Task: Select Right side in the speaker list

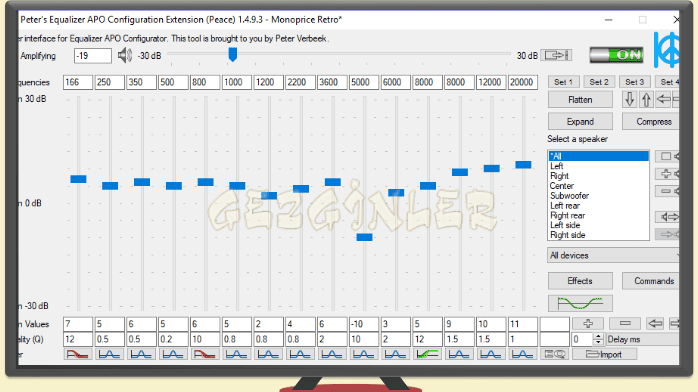Action: pyautogui.click(x=598, y=235)
